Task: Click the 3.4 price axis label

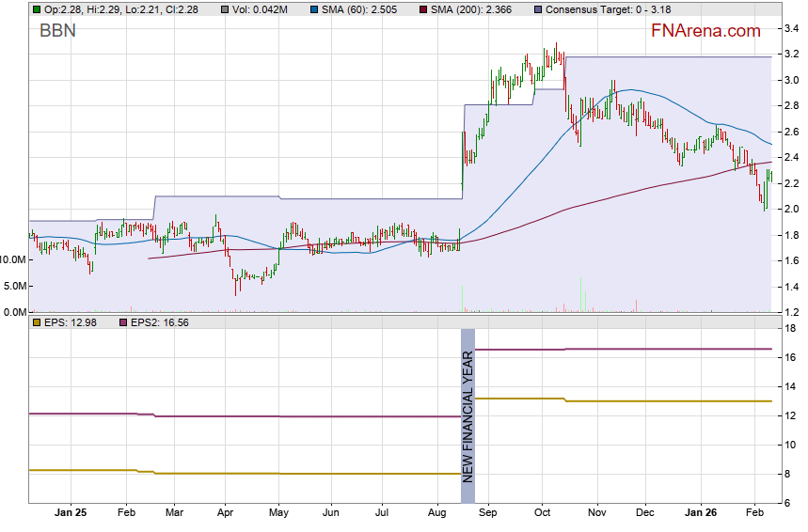Action: pos(792,29)
